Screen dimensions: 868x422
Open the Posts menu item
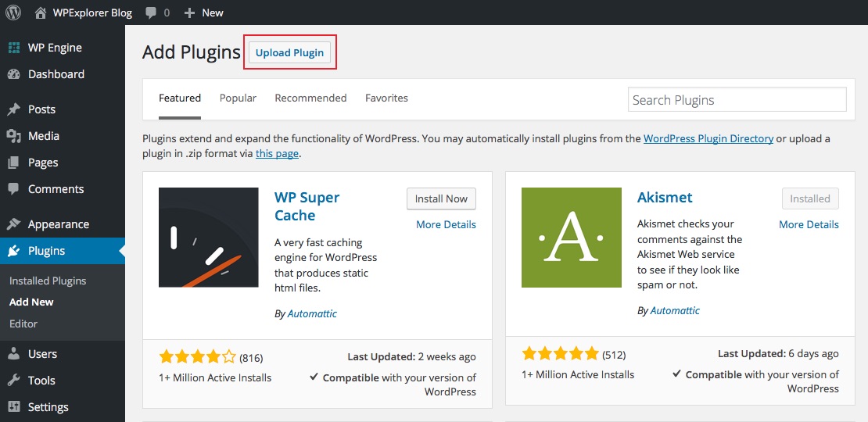point(41,109)
